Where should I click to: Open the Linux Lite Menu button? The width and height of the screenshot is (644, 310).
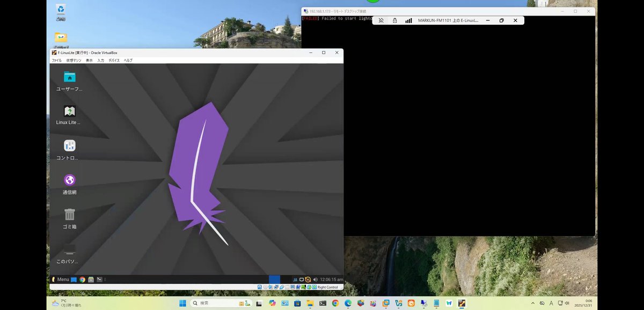[x=61, y=279]
